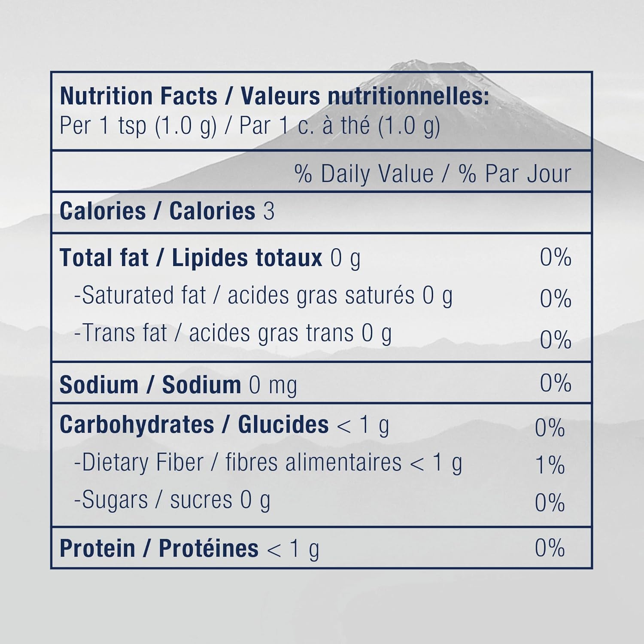Click the 0% value beside Trans fat
This screenshot has width=644, height=644.
pos(556,340)
